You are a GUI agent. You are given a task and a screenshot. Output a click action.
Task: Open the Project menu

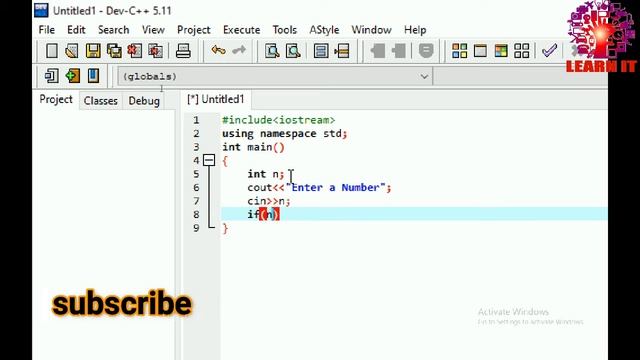pos(194,30)
